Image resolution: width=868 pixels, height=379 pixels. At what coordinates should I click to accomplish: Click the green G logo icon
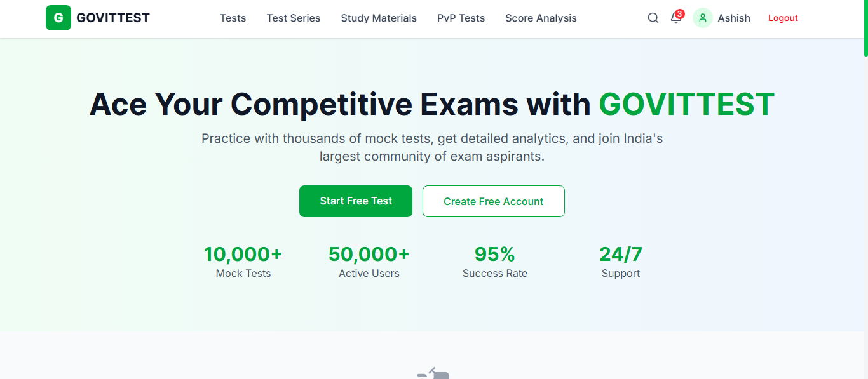58,18
